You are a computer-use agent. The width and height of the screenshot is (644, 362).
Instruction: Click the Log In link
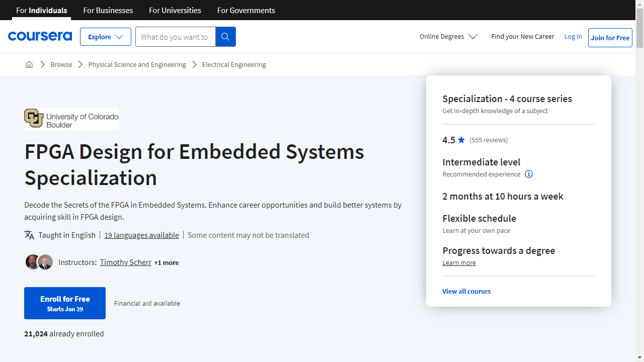pyautogui.click(x=573, y=36)
